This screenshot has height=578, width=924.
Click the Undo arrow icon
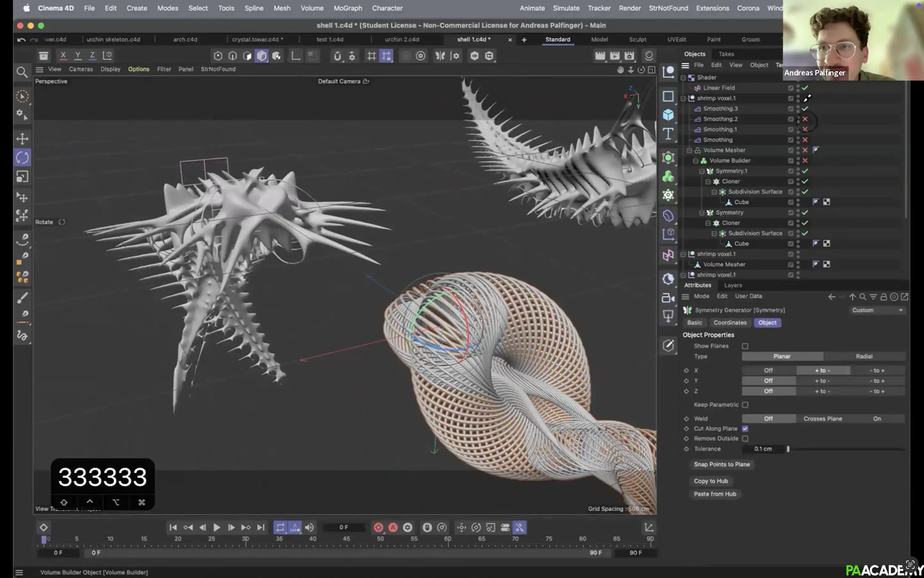(21, 39)
